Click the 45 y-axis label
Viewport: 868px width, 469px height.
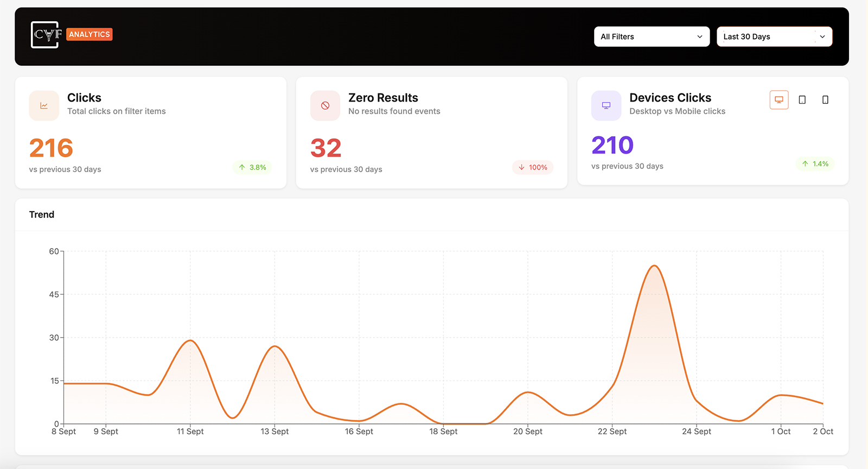54,294
